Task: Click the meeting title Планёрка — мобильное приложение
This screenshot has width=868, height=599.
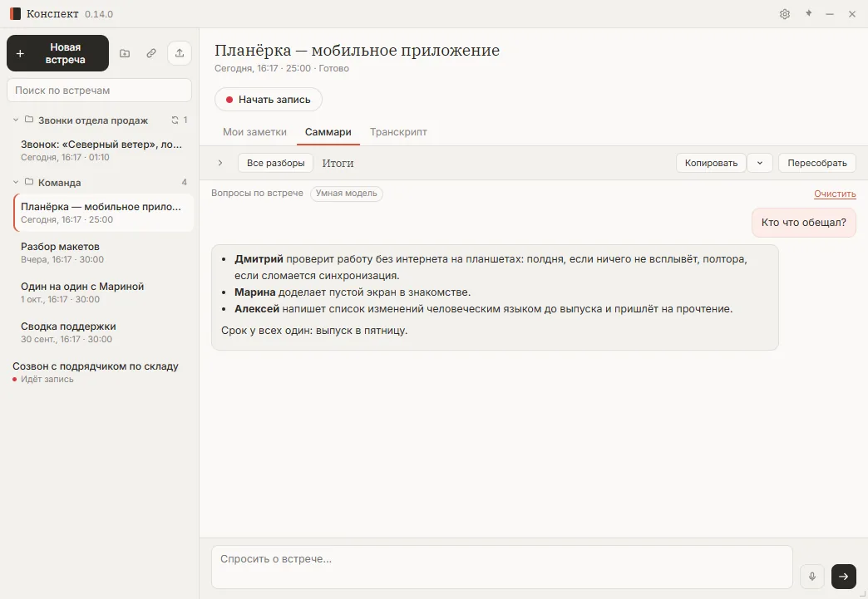Action: pos(357,51)
